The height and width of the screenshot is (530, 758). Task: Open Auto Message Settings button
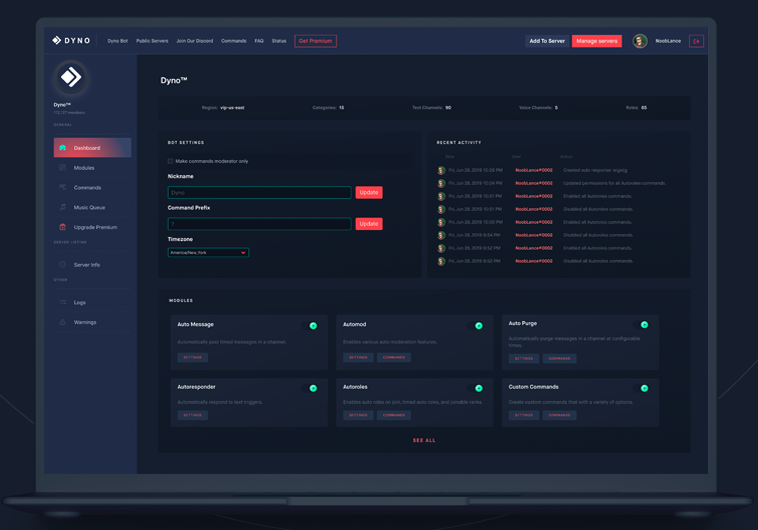[x=192, y=357]
